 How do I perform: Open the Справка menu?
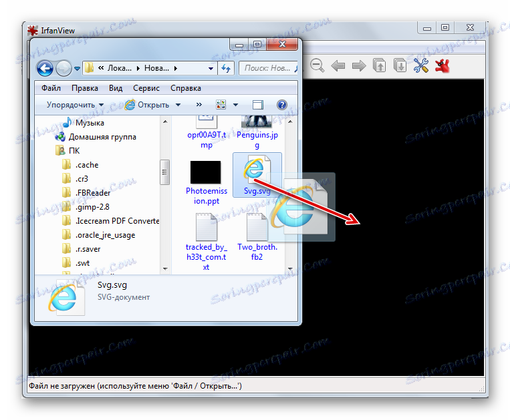click(186, 88)
